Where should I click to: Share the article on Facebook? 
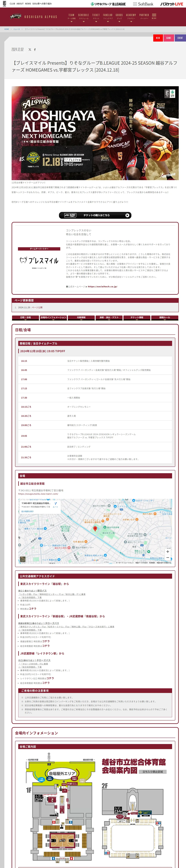tap(35, 49)
